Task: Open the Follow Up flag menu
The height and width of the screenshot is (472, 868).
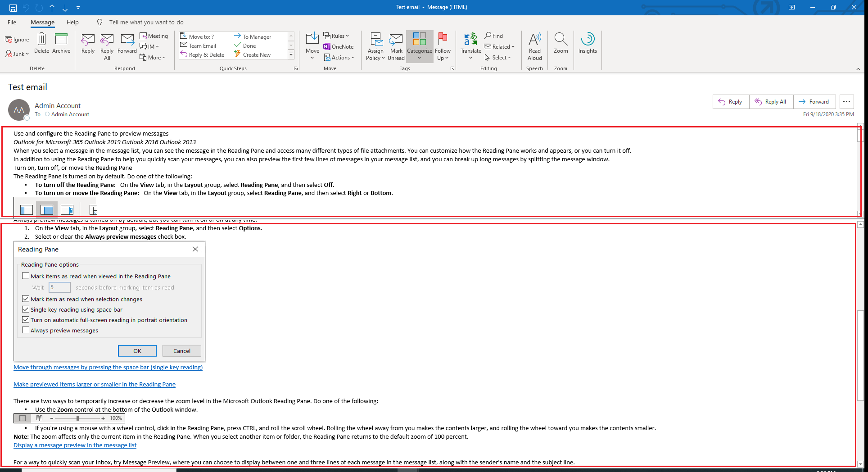Action: 443,47
